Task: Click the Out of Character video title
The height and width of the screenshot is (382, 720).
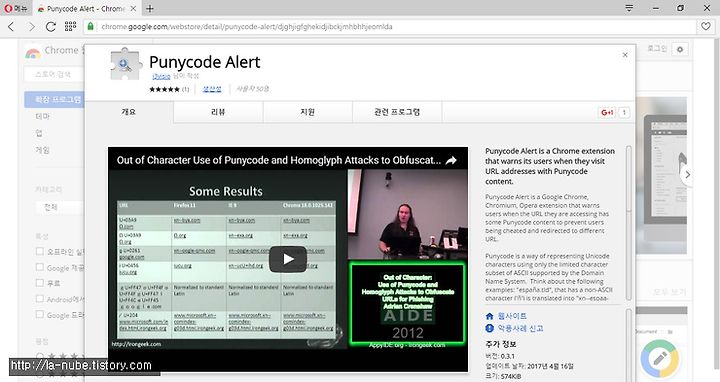Action: 279,160
